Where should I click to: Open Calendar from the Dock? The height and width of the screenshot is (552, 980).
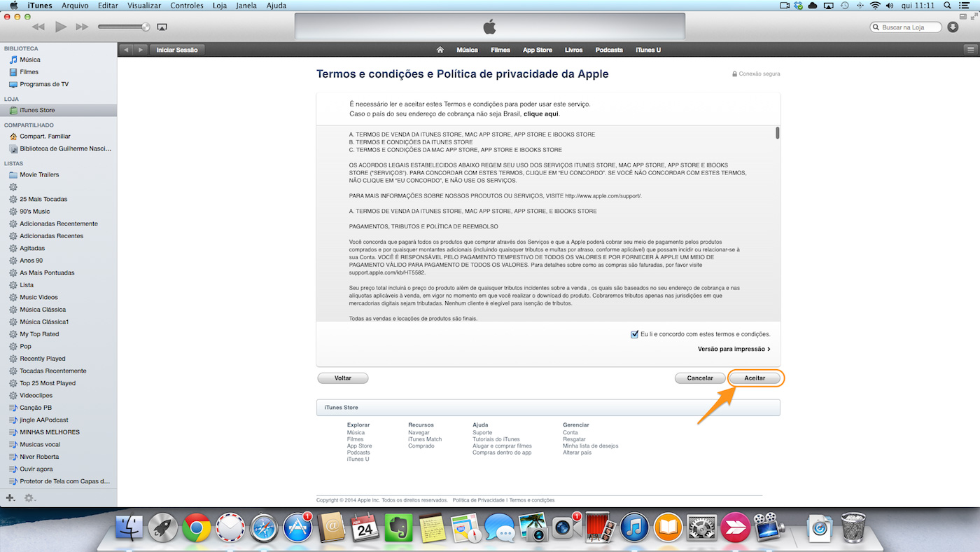(x=365, y=527)
